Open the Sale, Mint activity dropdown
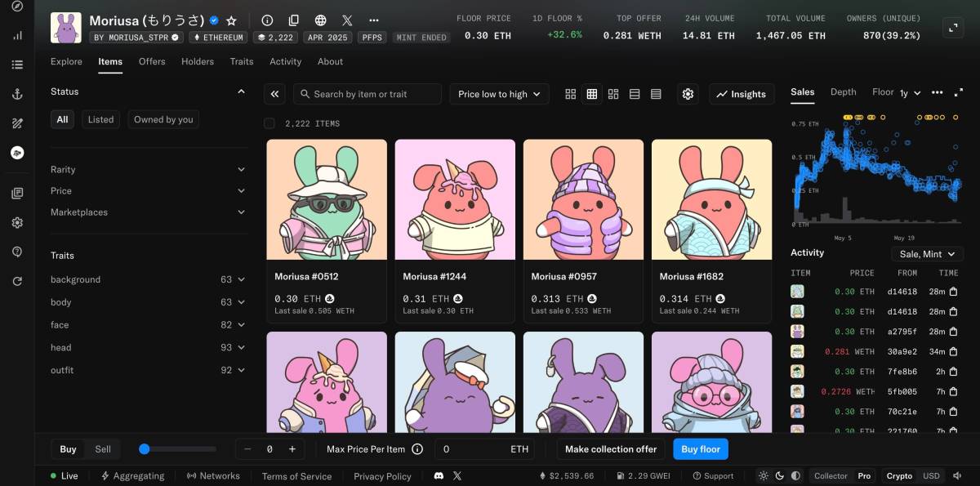980x486 pixels. 927,254
